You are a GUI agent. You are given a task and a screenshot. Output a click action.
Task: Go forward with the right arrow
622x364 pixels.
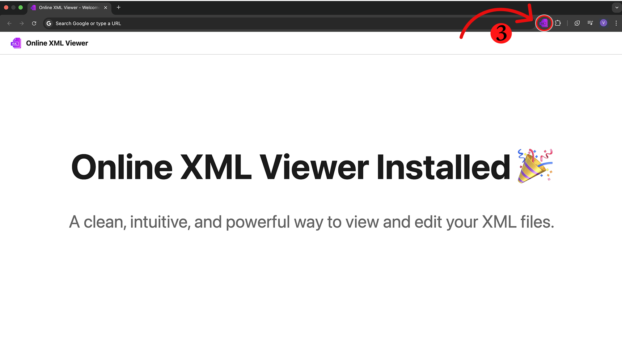22,23
